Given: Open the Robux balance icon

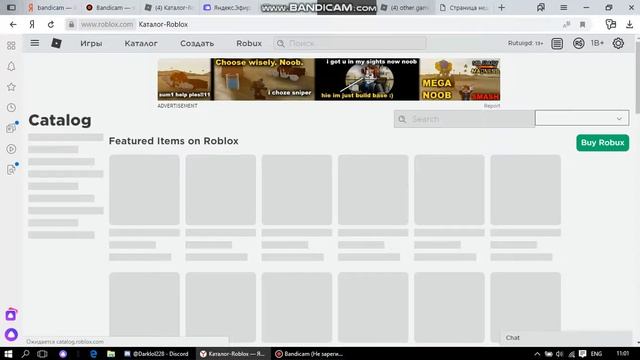Looking at the screenshot, I should (x=578, y=43).
